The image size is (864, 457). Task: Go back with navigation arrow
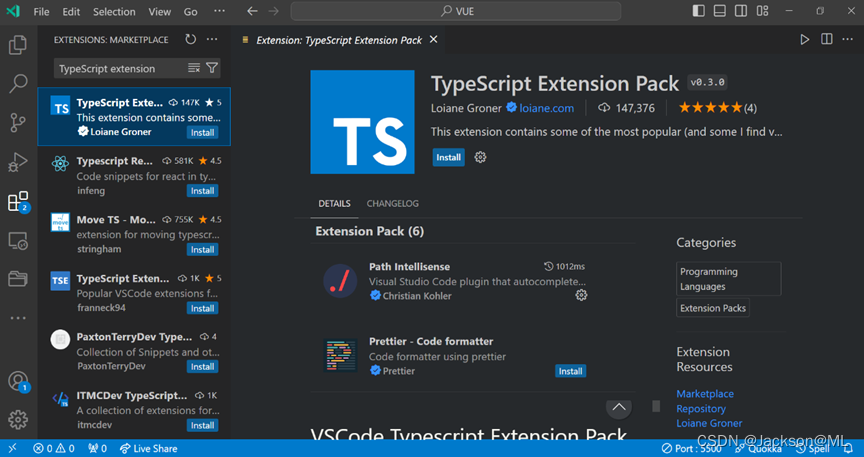(252, 12)
